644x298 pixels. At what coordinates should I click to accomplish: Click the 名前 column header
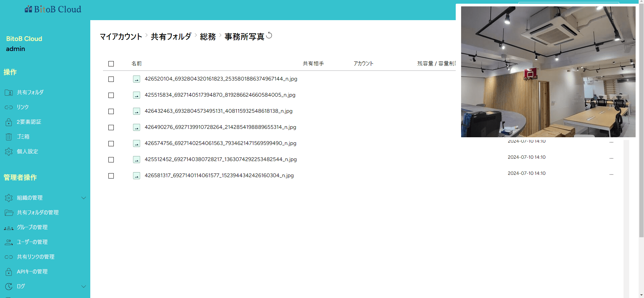(137, 63)
